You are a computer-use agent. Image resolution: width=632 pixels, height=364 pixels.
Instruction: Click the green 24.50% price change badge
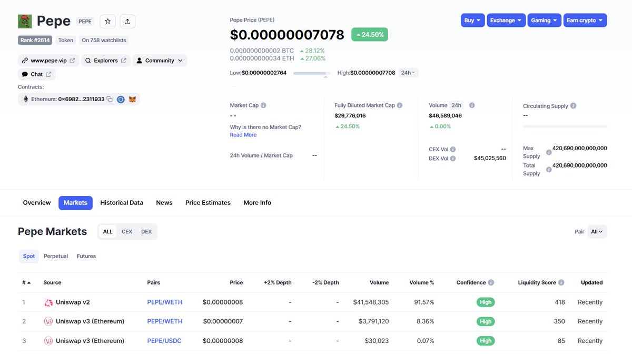[370, 35]
